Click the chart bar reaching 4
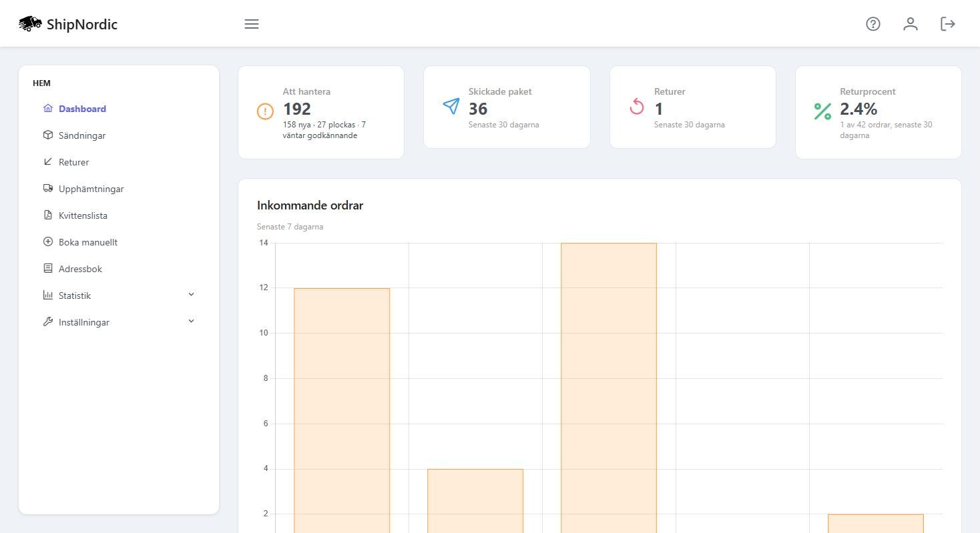The width and height of the screenshot is (980, 533). pos(475,501)
